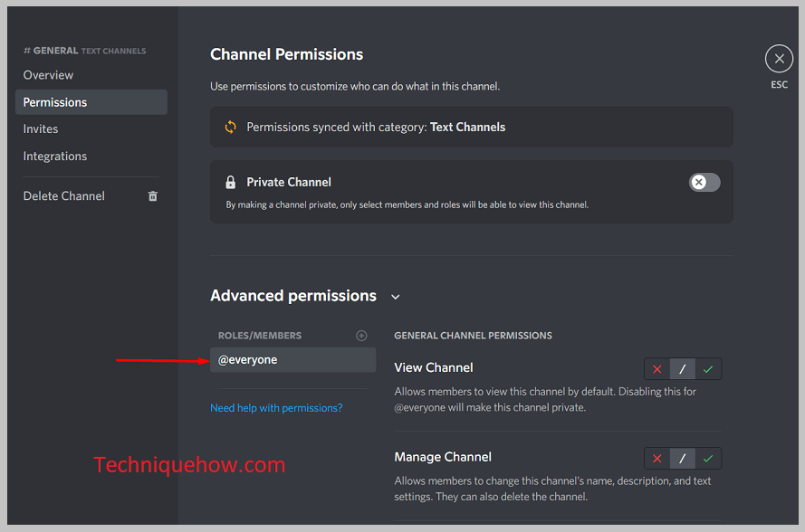Click the ESC close circle icon
Screen dimensions: 805x532
point(779,59)
